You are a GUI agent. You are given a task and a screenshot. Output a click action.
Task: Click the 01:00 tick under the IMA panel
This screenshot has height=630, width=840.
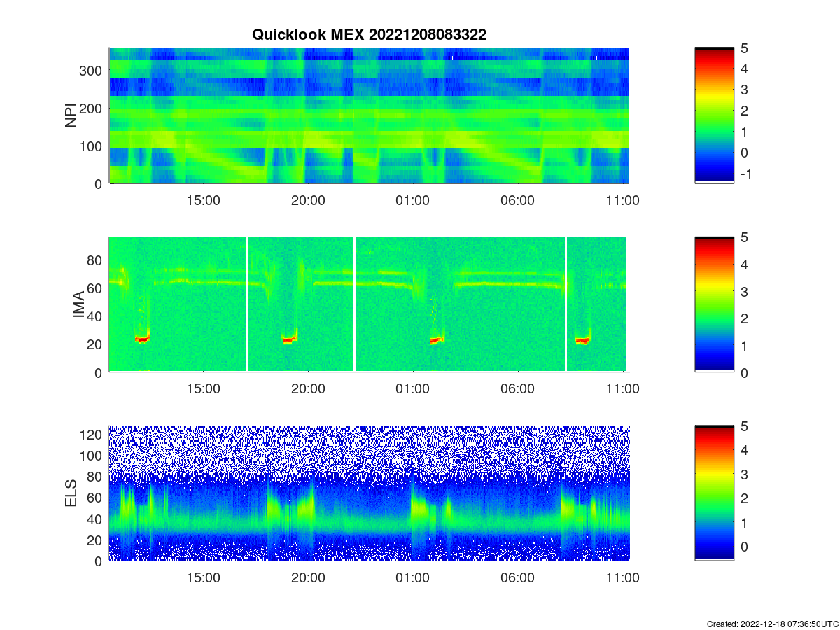[412, 389]
